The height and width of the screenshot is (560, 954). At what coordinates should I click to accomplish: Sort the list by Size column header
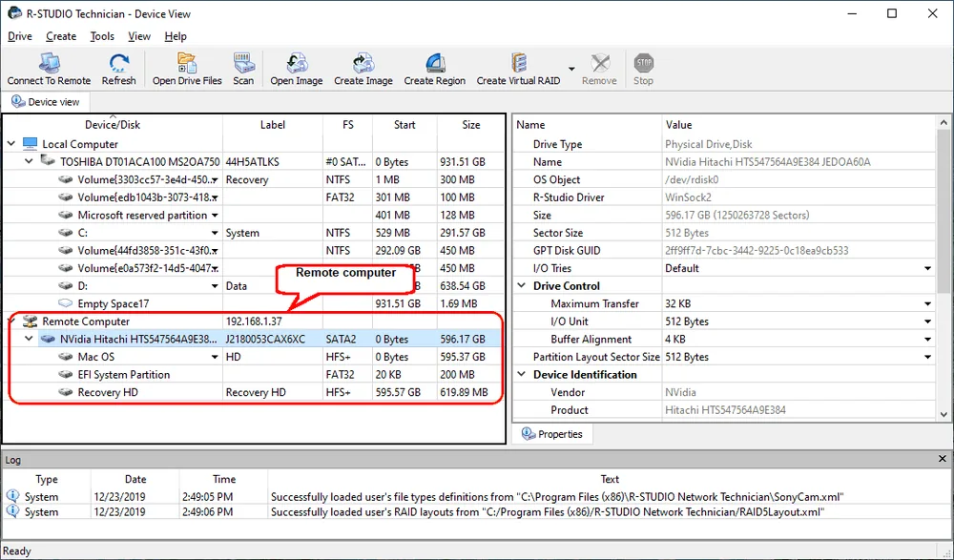(471, 125)
